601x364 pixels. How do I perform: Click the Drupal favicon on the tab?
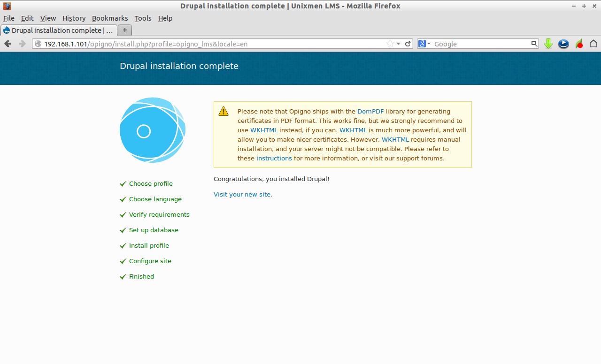pyautogui.click(x=7, y=30)
